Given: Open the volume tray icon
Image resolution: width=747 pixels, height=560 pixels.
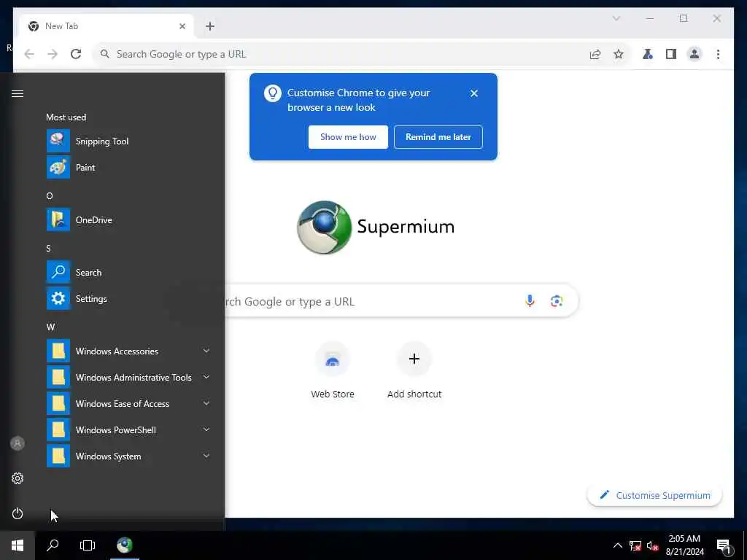Looking at the screenshot, I should [x=653, y=545].
